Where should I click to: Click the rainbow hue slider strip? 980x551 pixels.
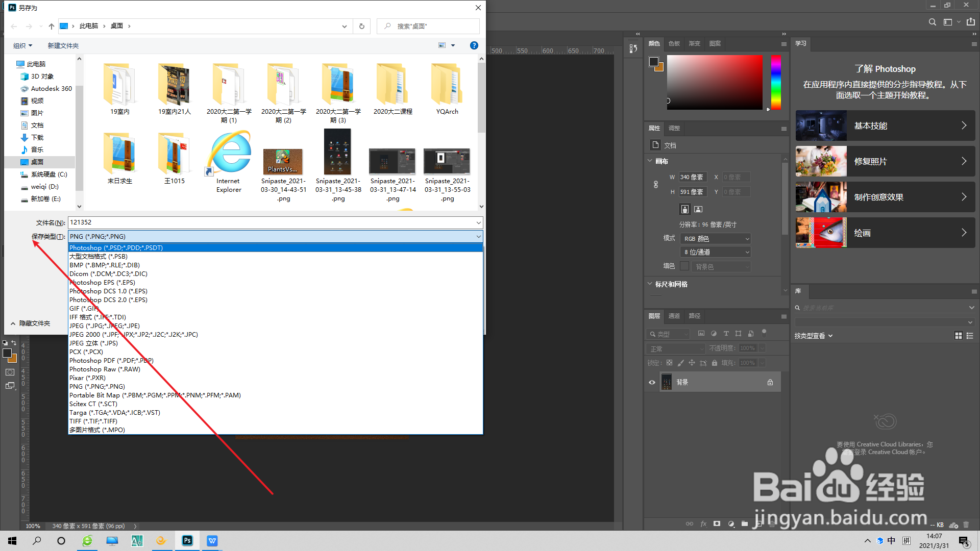776,82
